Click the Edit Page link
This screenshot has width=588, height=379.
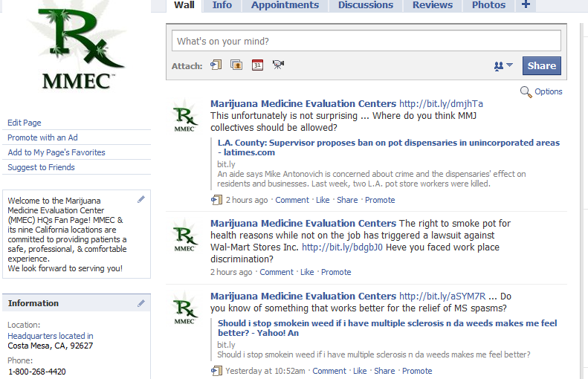[x=25, y=123]
